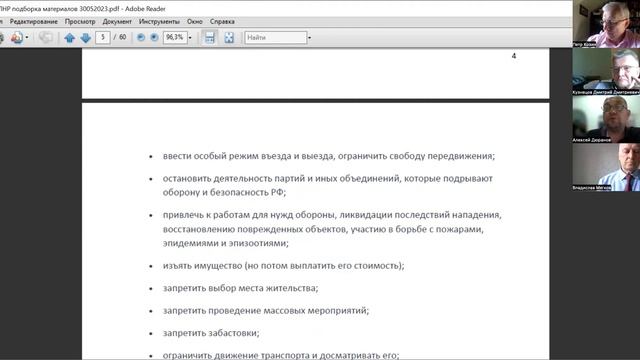Click the zoom out round button
This screenshot has height=360, width=640.
[x=141, y=38]
